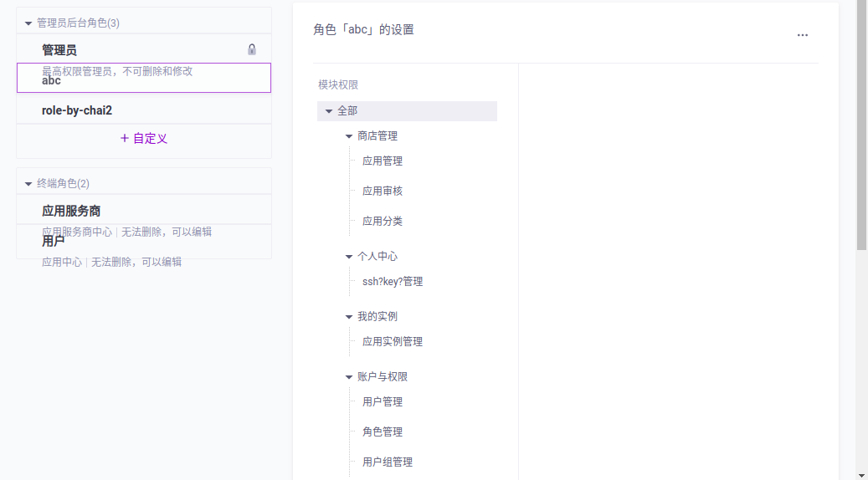The image size is (868, 480).
Task: Collapse the 终端角色(2) group
Action: coord(28,184)
